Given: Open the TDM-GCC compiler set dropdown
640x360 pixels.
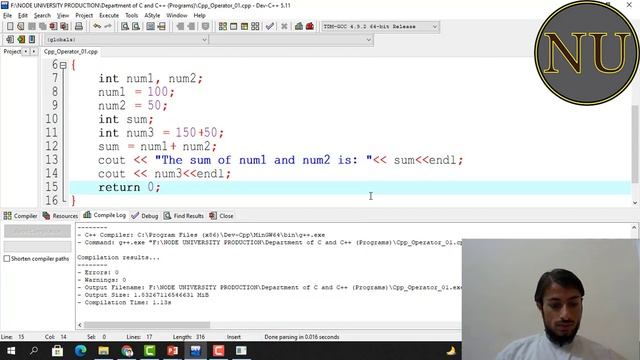Looking at the screenshot, I should click(380, 27).
